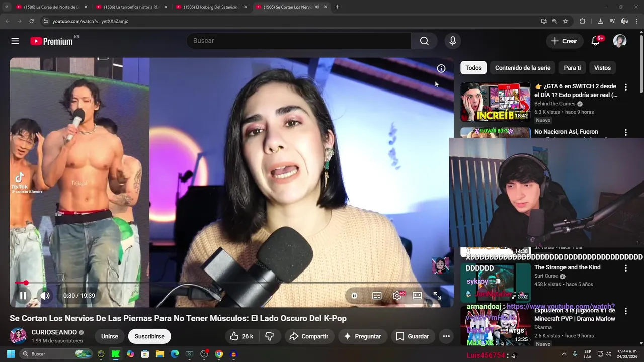The width and height of the screenshot is (644, 362).
Task: Open the Windows Start menu
Action: pyautogui.click(x=11, y=354)
